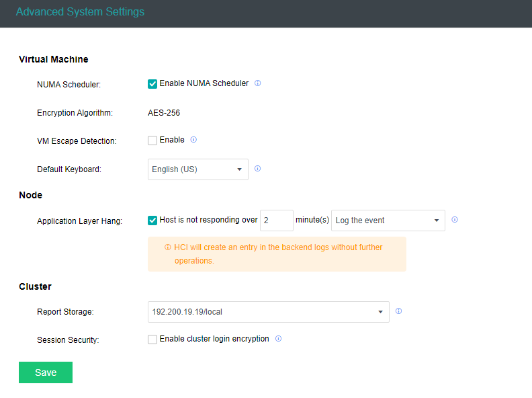This screenshot has height=398, width=532.
Task: Enable cluster login encryption checkbox
Action: point(152,340)
